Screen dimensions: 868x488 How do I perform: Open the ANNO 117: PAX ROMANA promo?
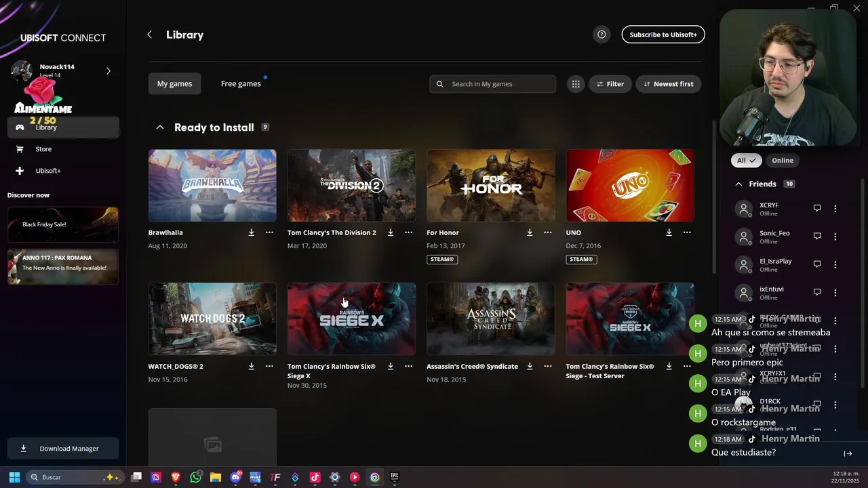pyautogui.click(x=63, y=266)
